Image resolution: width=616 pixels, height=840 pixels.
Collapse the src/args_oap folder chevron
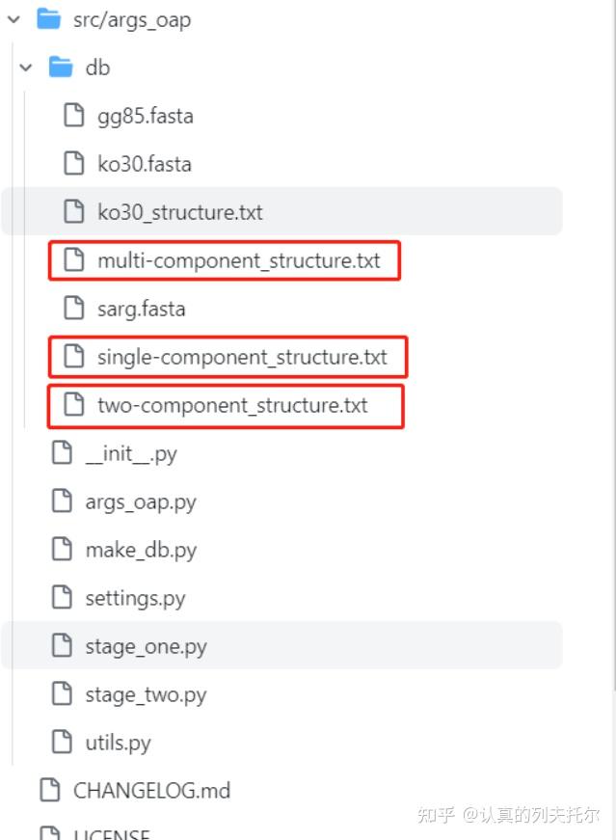click(13, 19)
